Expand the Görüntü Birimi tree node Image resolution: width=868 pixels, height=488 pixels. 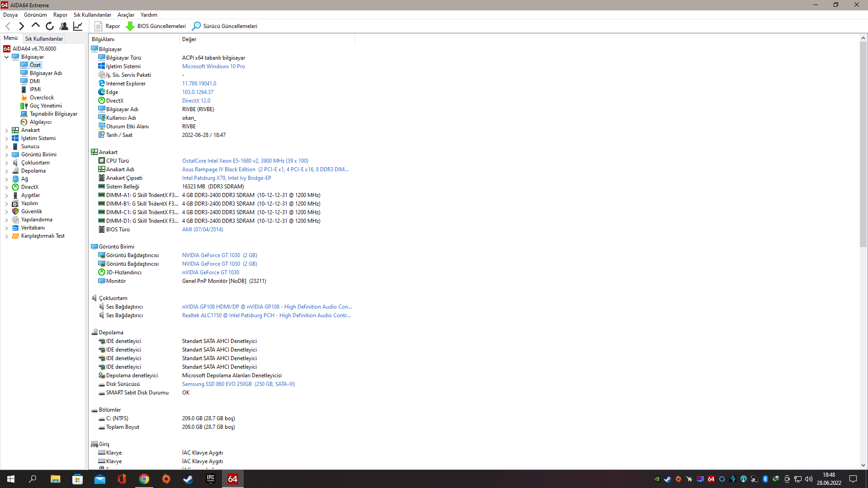(x=7, y=155)
